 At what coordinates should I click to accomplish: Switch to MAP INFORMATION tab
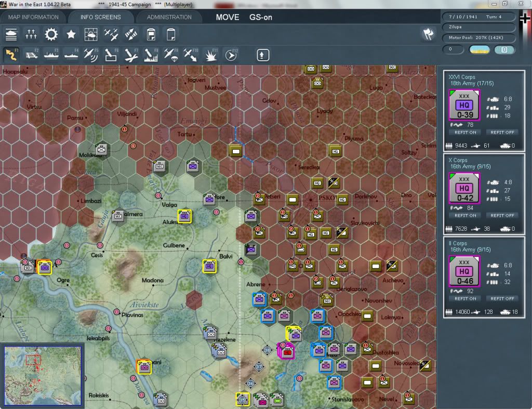click(33, 17)
